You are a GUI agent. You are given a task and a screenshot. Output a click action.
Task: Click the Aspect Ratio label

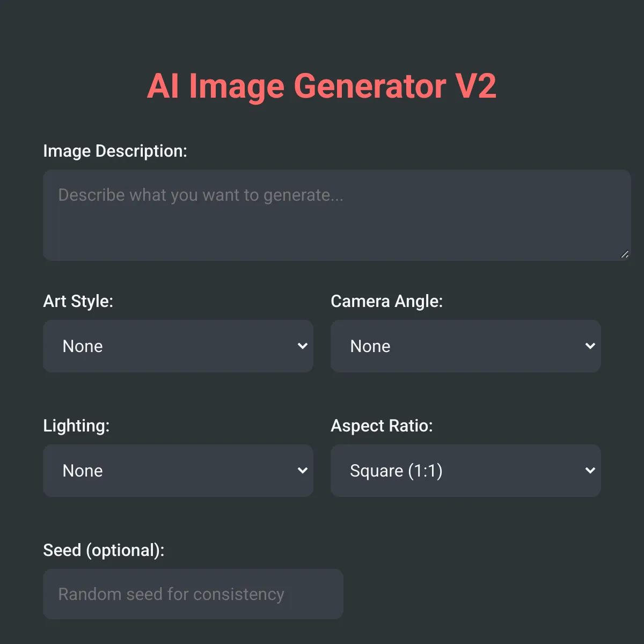pyautogui.click(x=382, y=426)
